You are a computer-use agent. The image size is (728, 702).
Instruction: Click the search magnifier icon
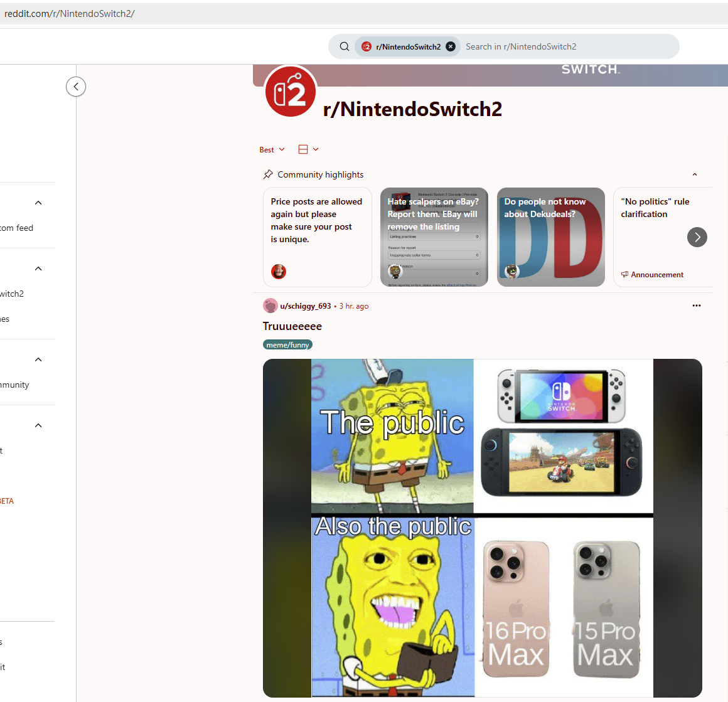click(x=344, y=46)
